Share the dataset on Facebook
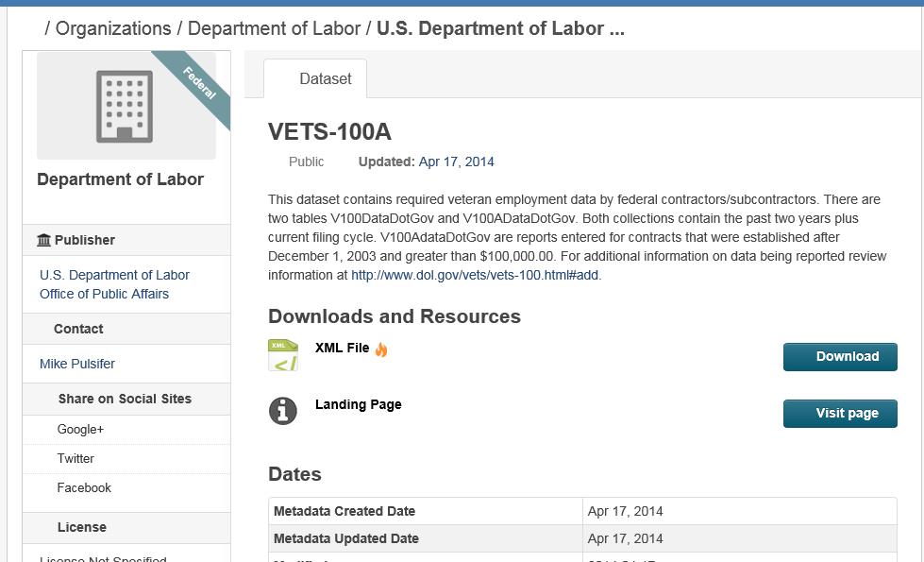 [x=84, y=487]
